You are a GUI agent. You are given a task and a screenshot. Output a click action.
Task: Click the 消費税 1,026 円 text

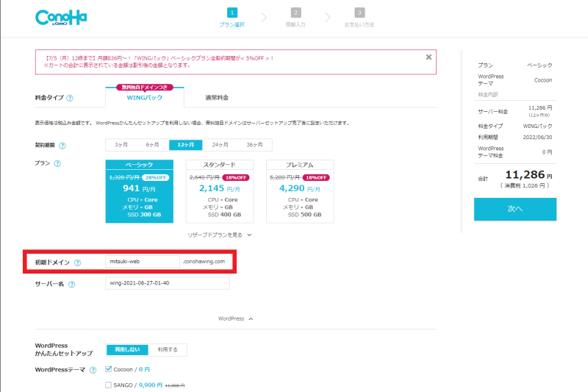pos(525,185)
